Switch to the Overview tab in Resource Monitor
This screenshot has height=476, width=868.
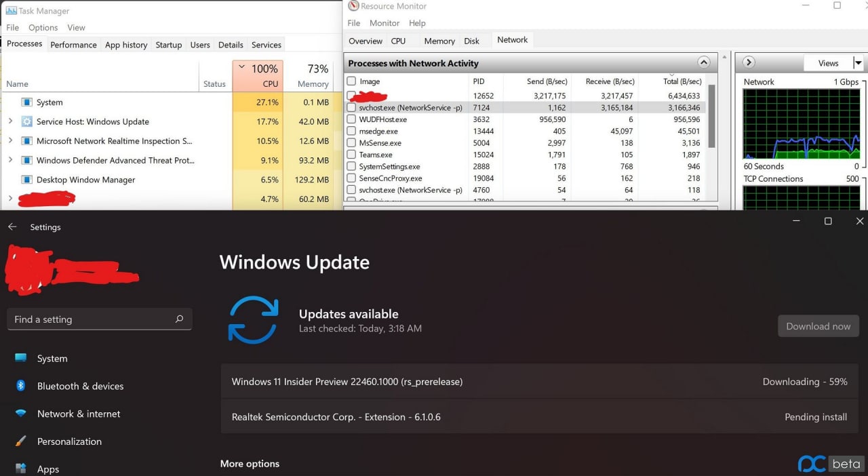[x=366, y=41]
